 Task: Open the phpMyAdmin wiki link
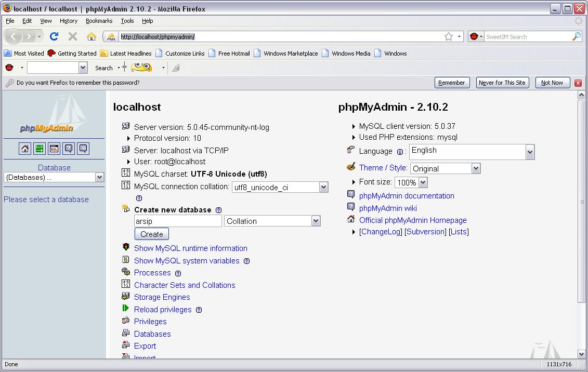[388, 208]
